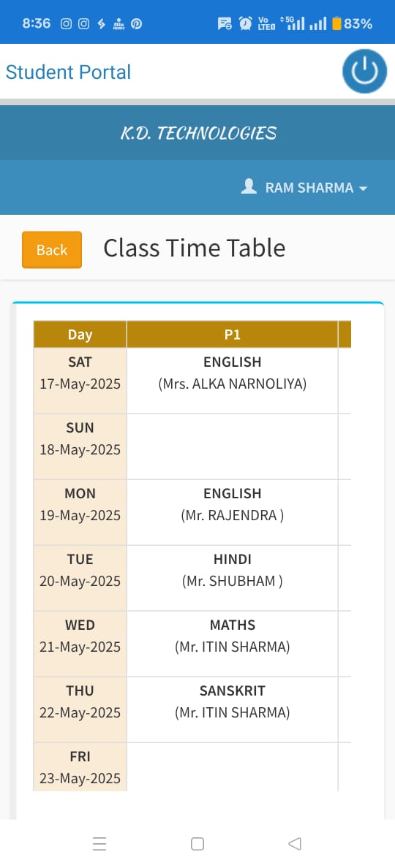Select Monday's ENGLISH Mr. RAJENDRA period
Image resolution: width=395 pixels, height=868 pixels.
pyautogui.click(x=232, y=512)
